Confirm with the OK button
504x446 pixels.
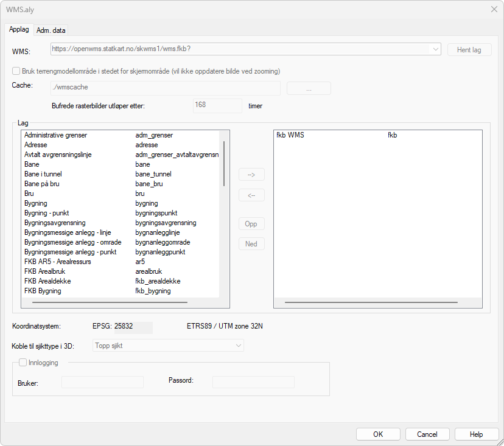[378, 434]
